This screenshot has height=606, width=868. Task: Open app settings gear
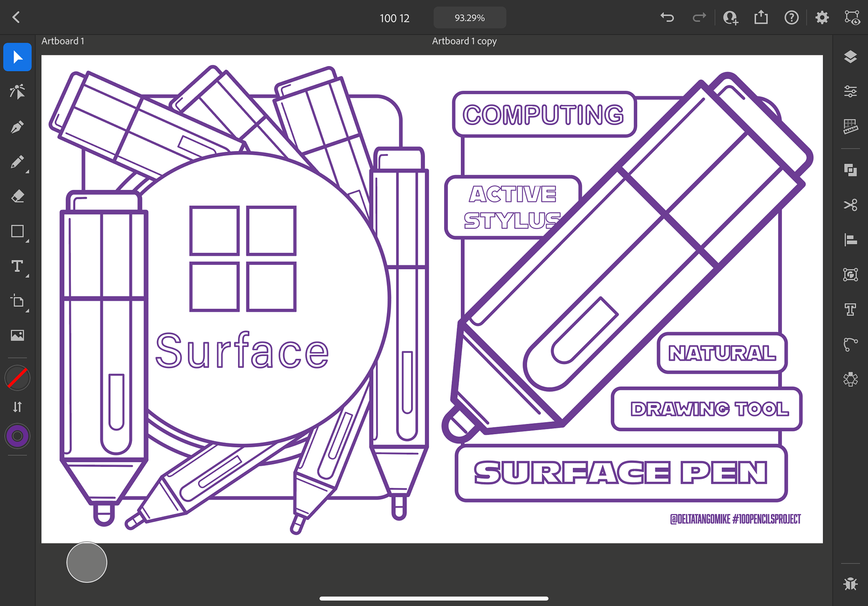point(822,18)
